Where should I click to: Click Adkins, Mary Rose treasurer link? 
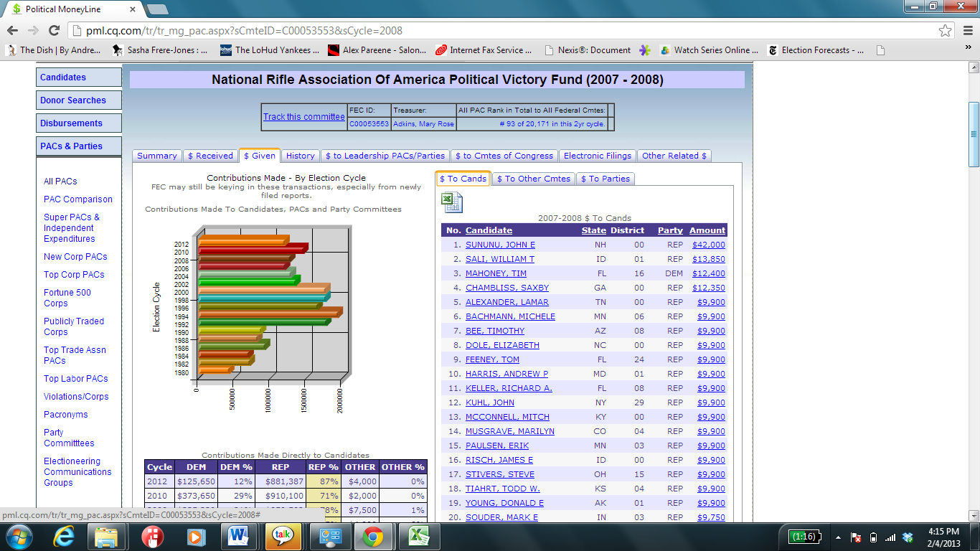(423, 124)
